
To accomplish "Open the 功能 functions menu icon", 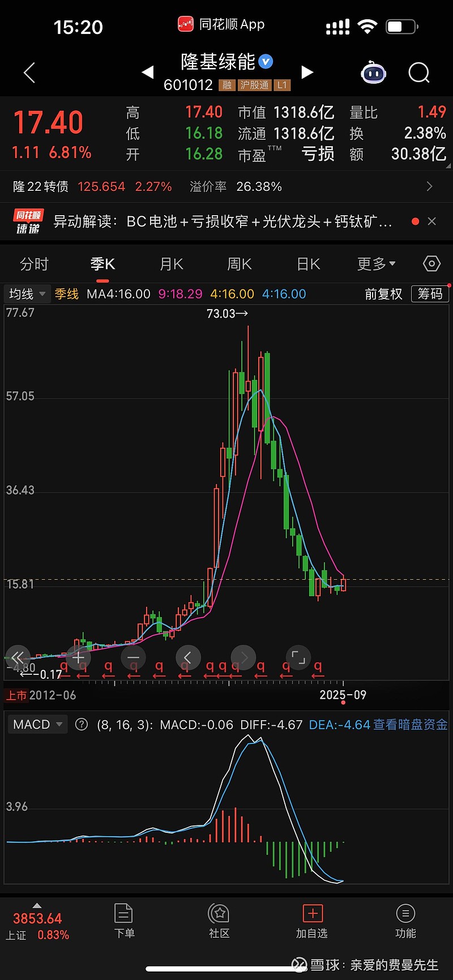I will tap(405, 921).
